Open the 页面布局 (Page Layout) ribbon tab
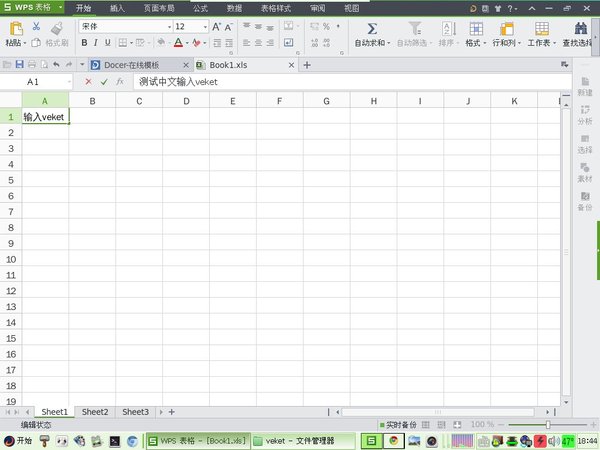The height and width of the screenshot is (450, 600). pos(159,8)
